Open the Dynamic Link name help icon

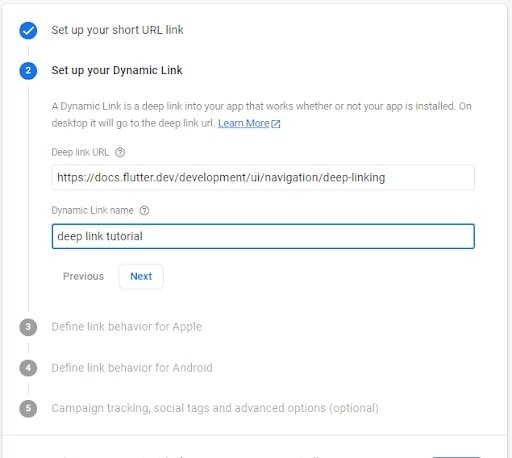(144, 211)
